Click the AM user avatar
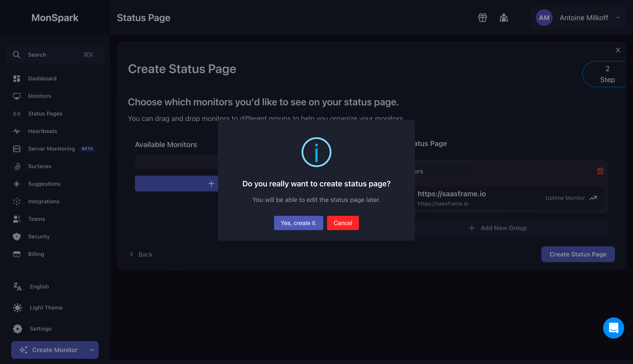633x364 pixels. (544, 18)
